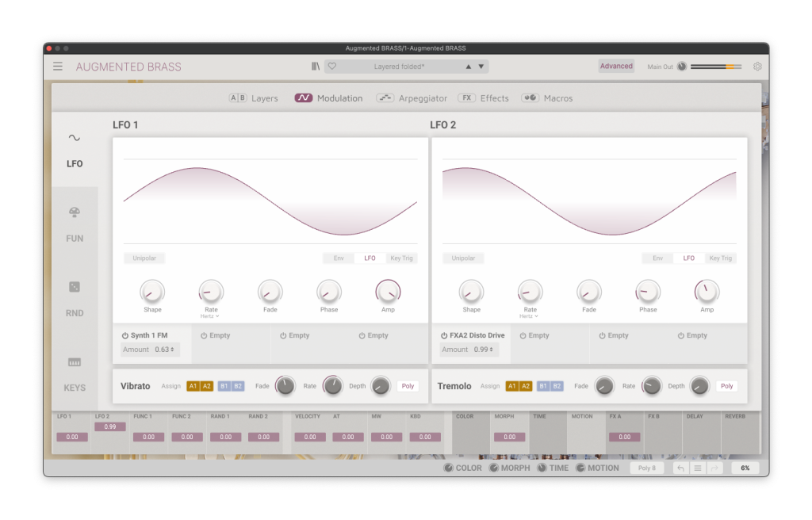Select the KEYS keyboard sidebar icon
Screen dimensions: 812x520
pos(75,362)
